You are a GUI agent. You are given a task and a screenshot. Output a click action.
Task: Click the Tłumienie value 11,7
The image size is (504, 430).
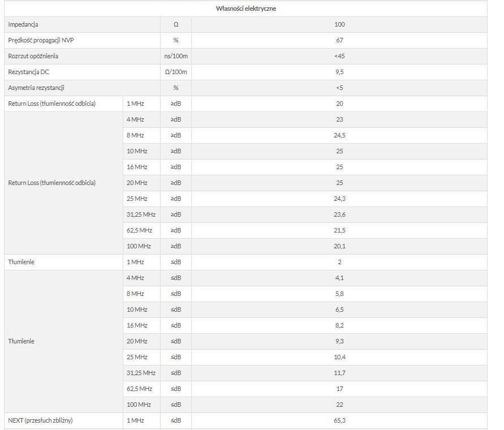tap(339, 373)
